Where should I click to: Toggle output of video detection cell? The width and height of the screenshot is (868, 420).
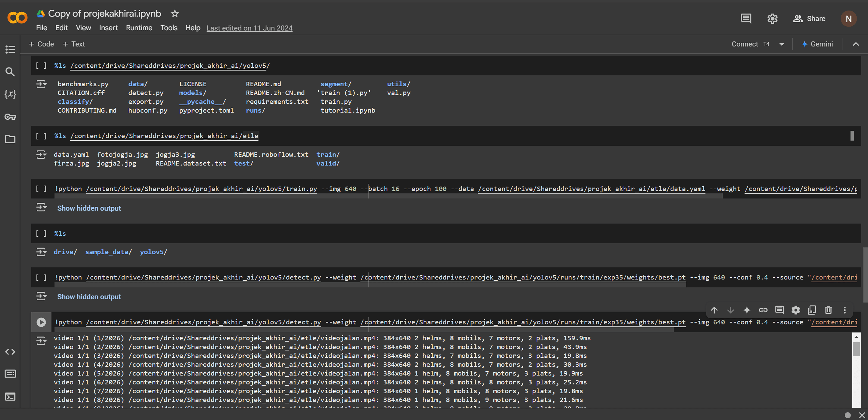[x=41, y=341]
